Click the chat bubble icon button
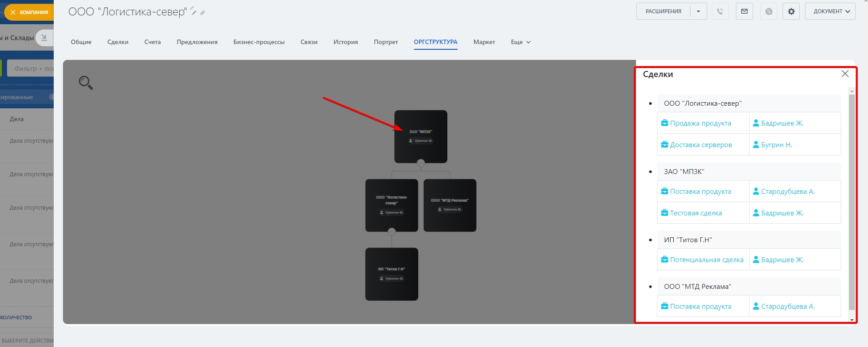The width and height of the screenshot is (868, 347). (x=769, y=11)
